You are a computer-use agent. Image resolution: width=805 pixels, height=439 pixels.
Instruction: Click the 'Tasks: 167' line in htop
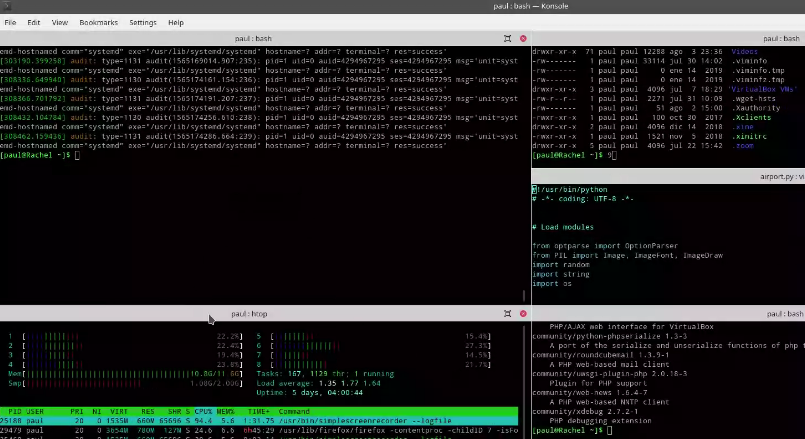[325, 374]
